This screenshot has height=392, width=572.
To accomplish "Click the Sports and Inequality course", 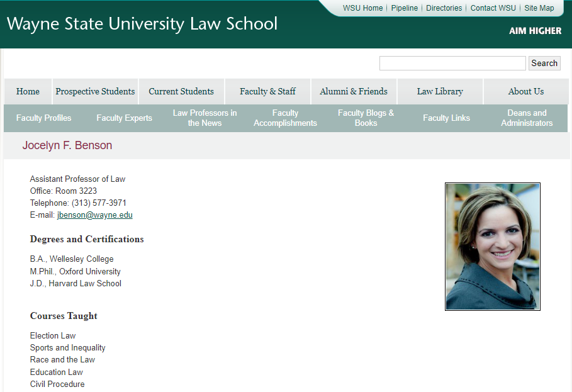I will (68, 348).
